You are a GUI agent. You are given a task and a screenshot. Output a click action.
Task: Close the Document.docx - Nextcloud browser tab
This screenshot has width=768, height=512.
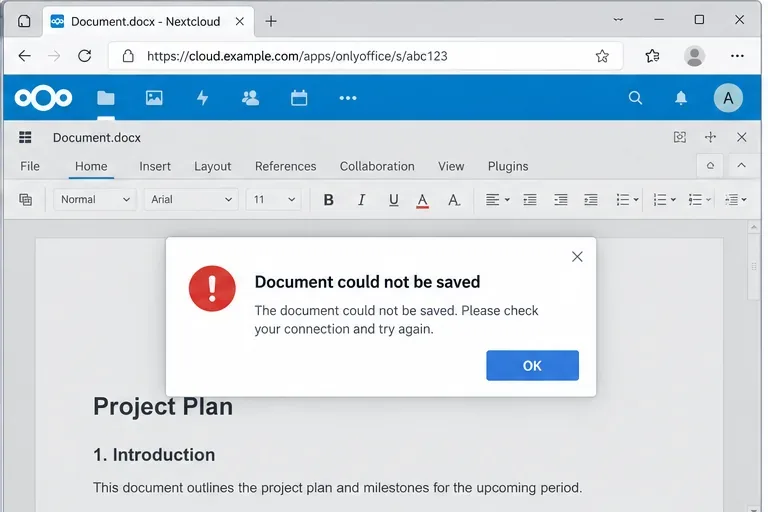pyautogui.click(x=240, y=21)
